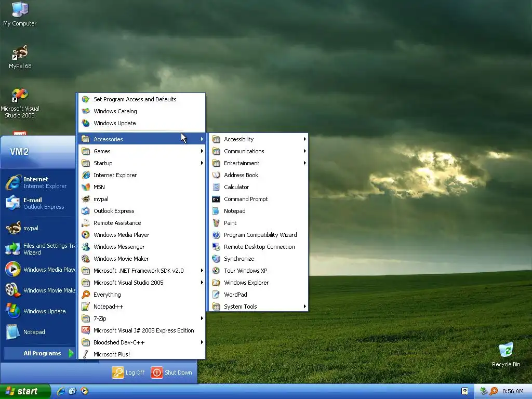Open Calculator from Accessories menu
This screenshot has height=399, width=532.
pyautogui.click(x=258, y=187)
